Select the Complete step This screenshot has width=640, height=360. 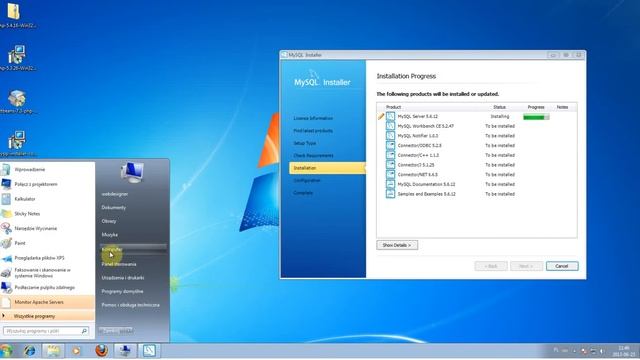(303, 193)
